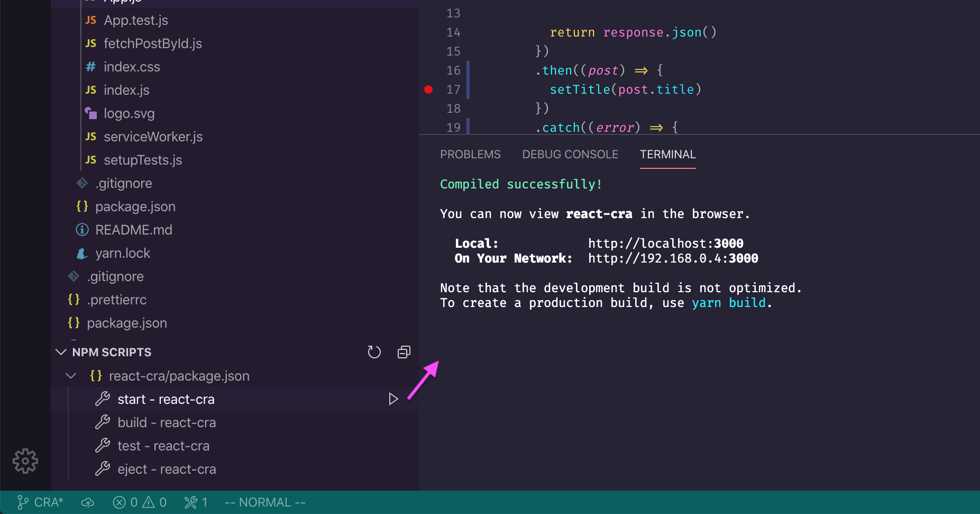Switch to the PROBLEMS tab
980x514 pixels.
pos(470,155)
